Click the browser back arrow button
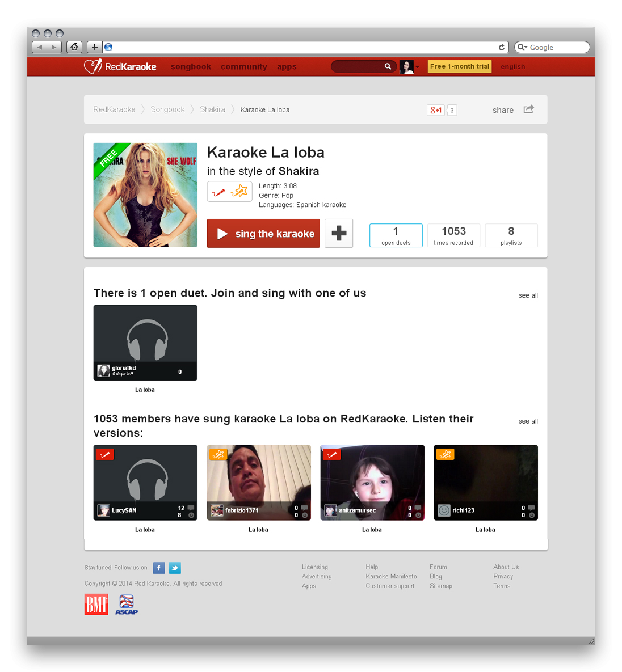 coord(40,47)
